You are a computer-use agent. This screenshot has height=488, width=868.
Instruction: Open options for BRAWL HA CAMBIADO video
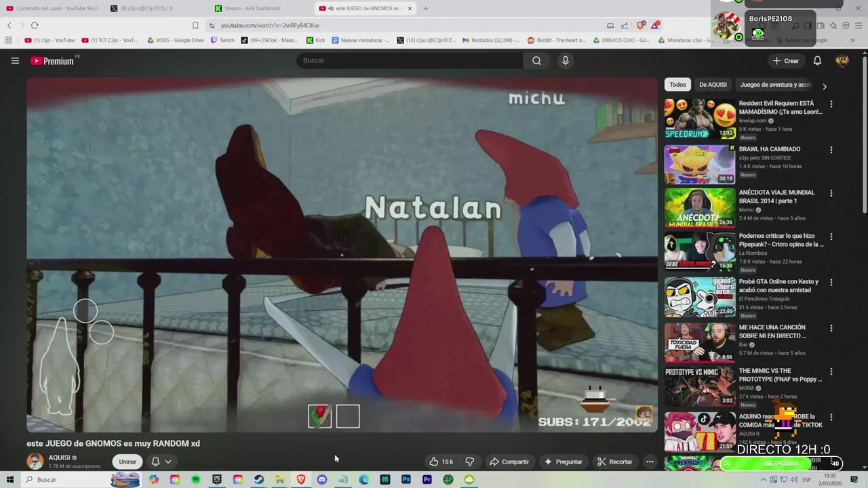[831, 150]
